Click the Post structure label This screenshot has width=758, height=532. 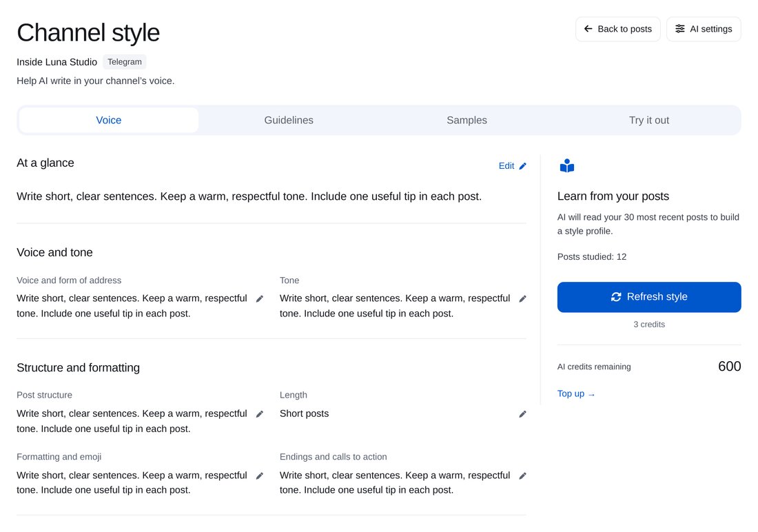point(45,395)
